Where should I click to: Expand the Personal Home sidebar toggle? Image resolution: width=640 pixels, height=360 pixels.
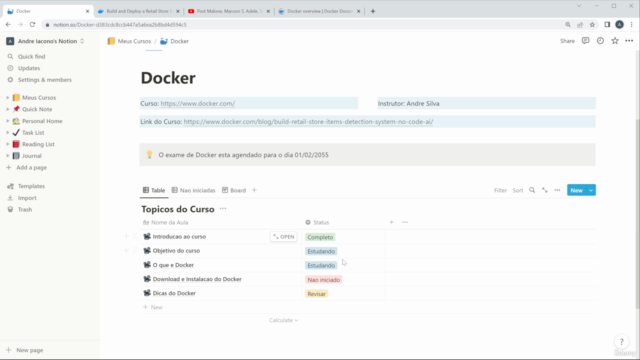(x=7, y=121)
